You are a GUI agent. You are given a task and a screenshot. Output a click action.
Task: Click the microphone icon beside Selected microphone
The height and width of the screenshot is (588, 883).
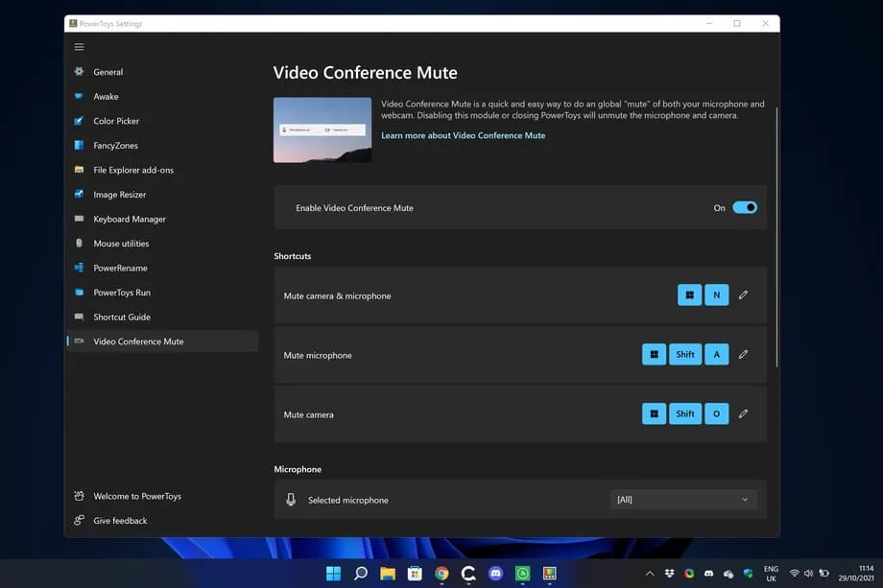point(291,500)
